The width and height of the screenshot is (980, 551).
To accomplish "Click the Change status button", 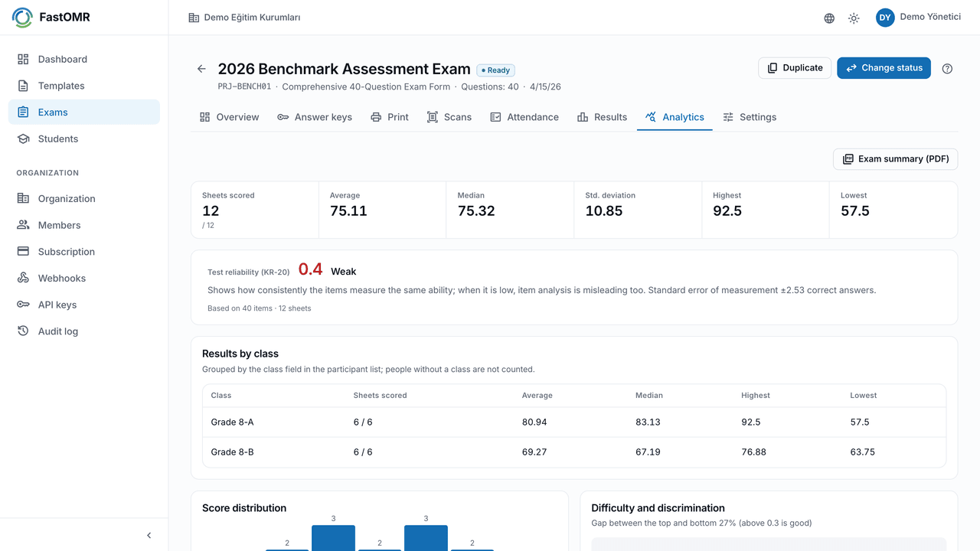I will click(884, 68).
